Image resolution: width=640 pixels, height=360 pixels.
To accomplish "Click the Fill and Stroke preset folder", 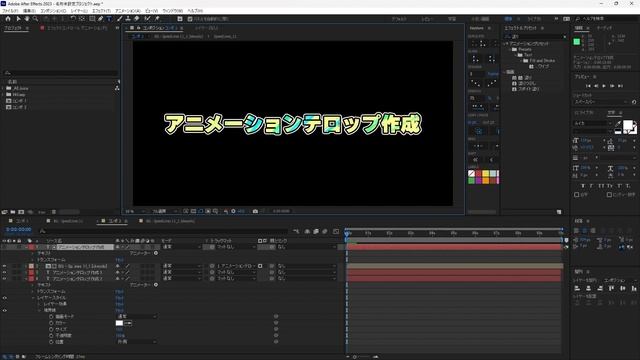I will click(x=539, y=60).
